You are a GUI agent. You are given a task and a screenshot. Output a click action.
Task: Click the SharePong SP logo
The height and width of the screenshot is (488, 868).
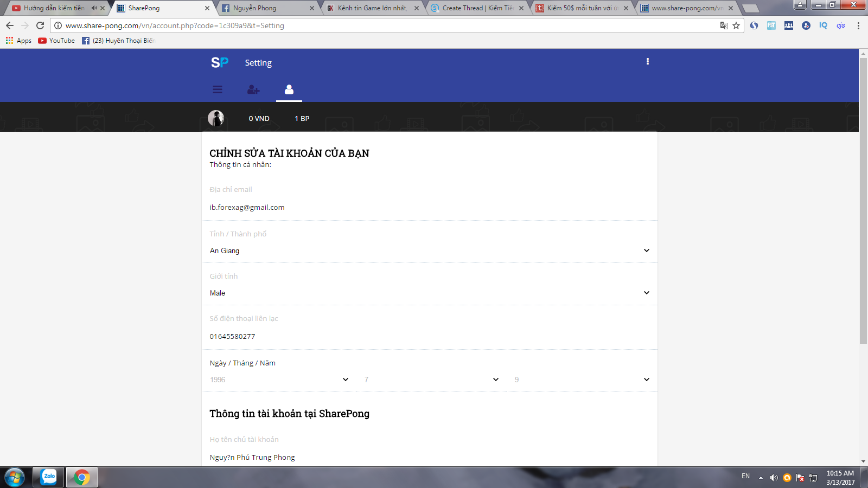pyautogui.click(x=220, y=62)
